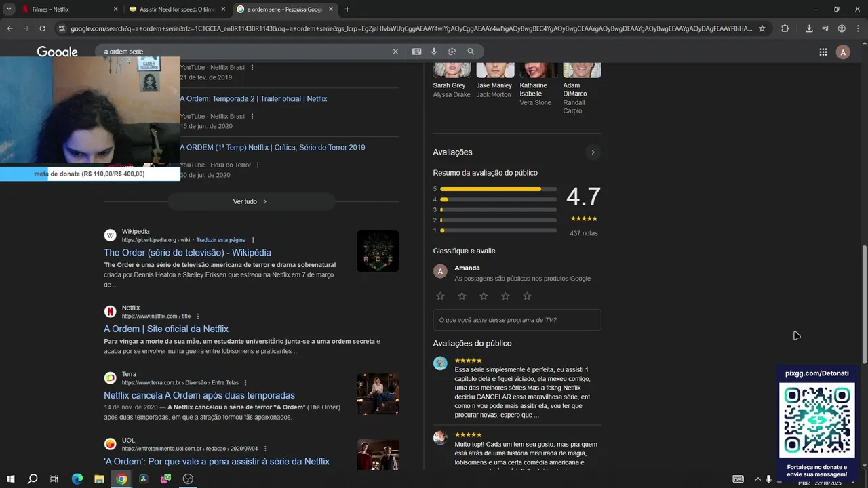Open more options for Wikipedia result
868x488 pixels.
pyautogui.click(x=253, y=240)
